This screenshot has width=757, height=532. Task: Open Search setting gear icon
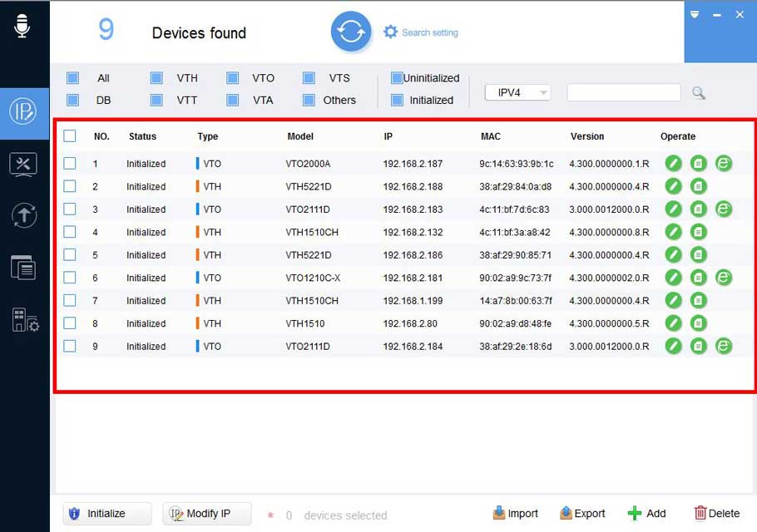tap(391, 32)
